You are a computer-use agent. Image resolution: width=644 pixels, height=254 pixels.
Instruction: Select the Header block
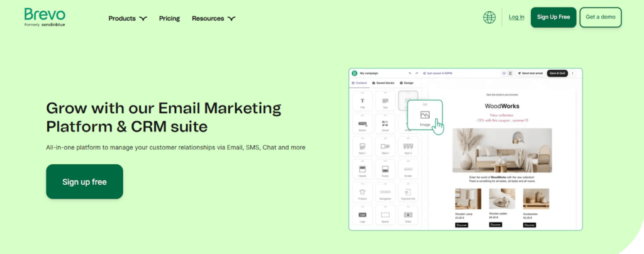[362, 170]
